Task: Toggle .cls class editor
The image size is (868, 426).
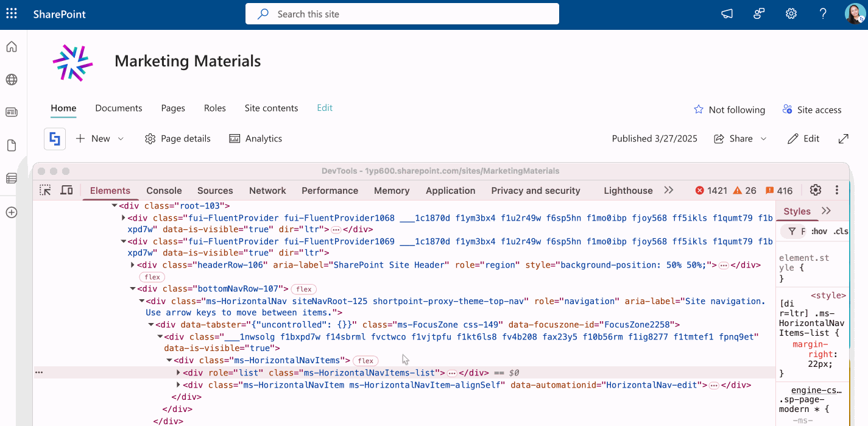Action: click(841, 232)
